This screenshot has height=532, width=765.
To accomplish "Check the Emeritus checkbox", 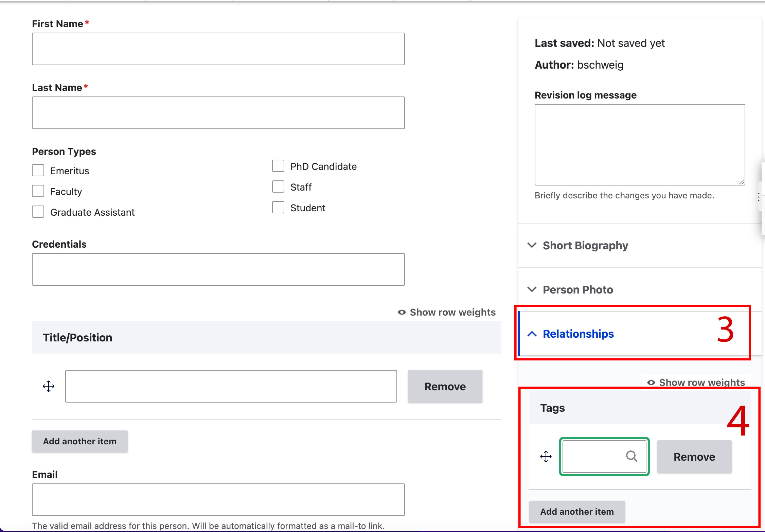I will [x=38, y=171].
